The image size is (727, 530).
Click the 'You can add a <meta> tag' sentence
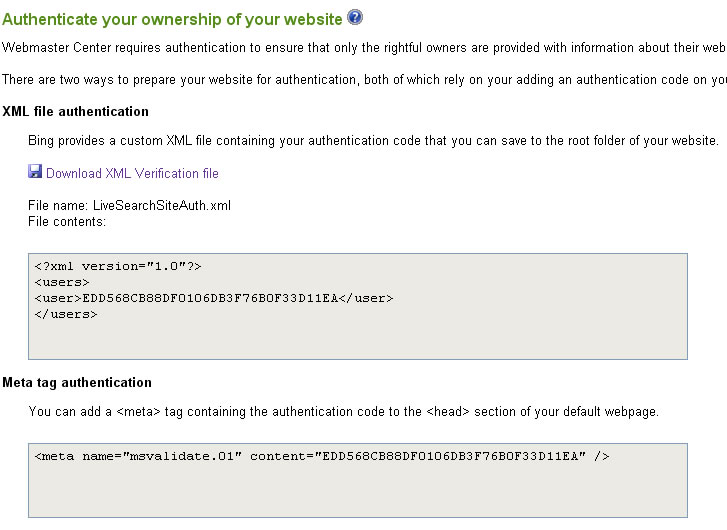click(x=344, y=412)
